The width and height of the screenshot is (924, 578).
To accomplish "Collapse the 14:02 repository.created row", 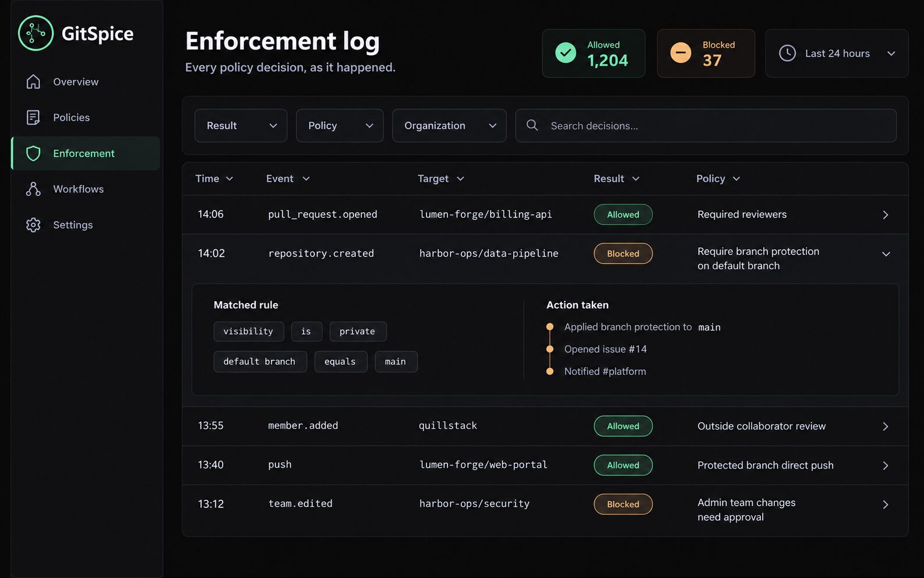I will coord(886,253).
